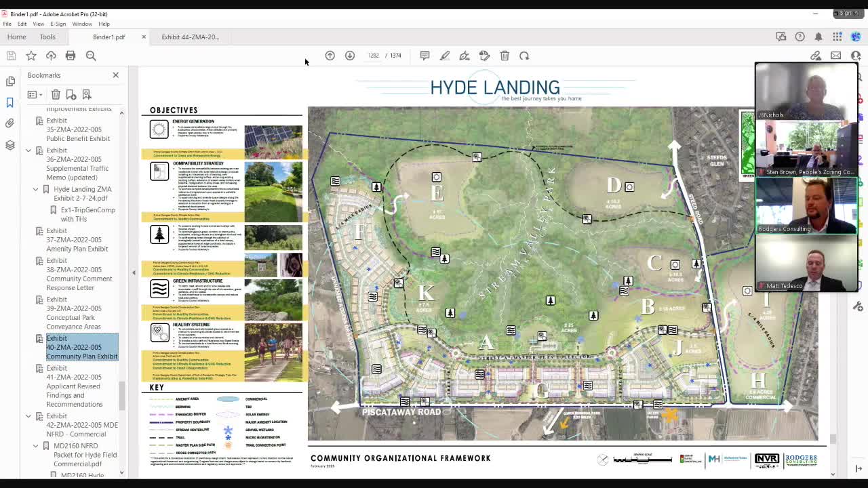Open the Highlight text tool

445,56
